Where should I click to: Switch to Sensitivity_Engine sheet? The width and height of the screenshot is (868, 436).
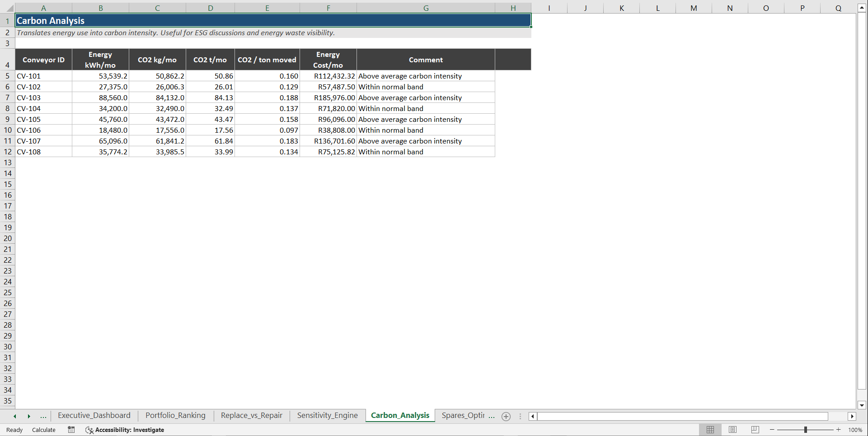327,416
